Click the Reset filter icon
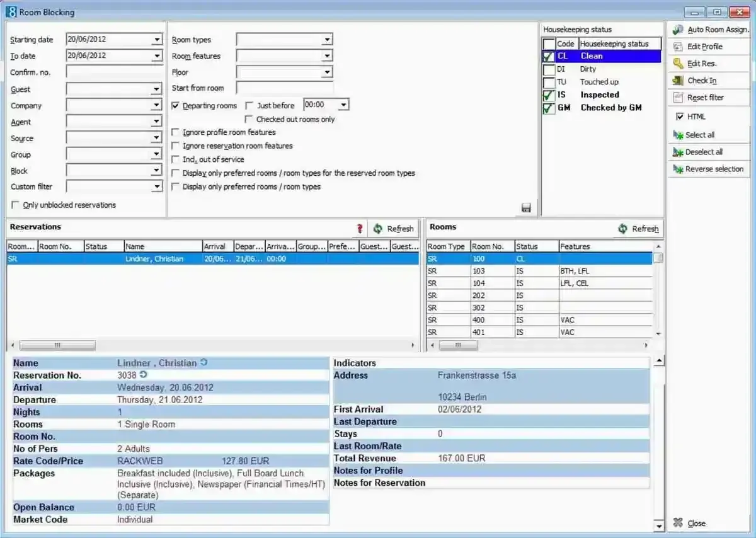Screen dimensions: 756x538 pos(678,98)
